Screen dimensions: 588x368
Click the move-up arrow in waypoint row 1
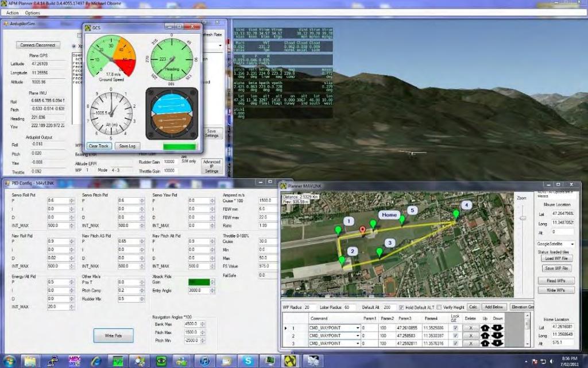(x=485, y=328)
